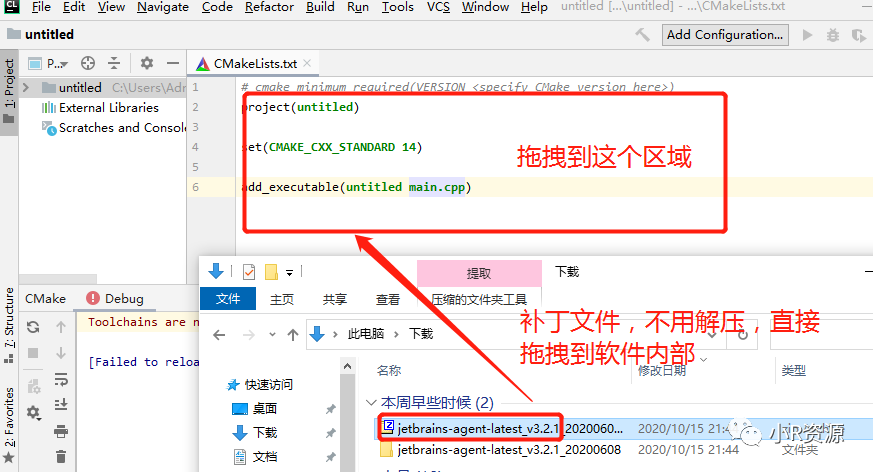Print the CMake output
This screenshot has height=472, width=873.
point(61,431)
